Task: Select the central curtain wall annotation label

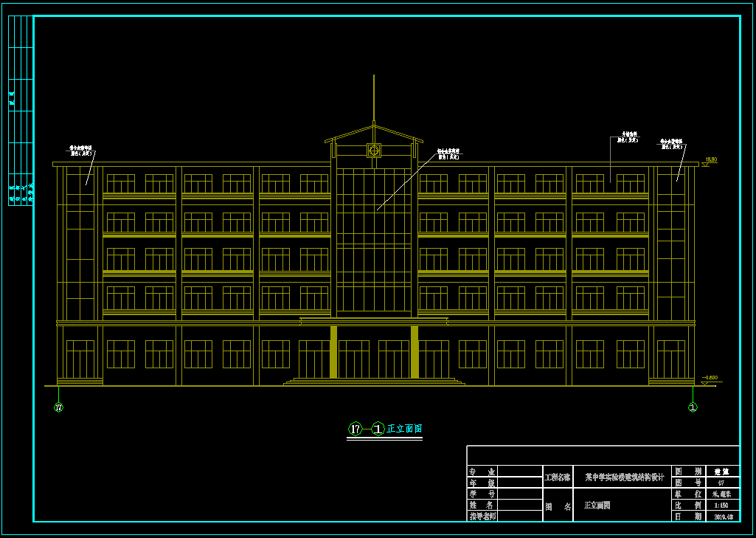Action: (448, 154)
